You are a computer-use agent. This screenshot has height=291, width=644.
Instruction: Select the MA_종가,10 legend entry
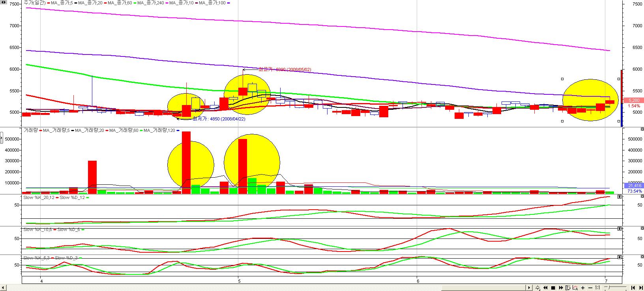tap(182, 3)
